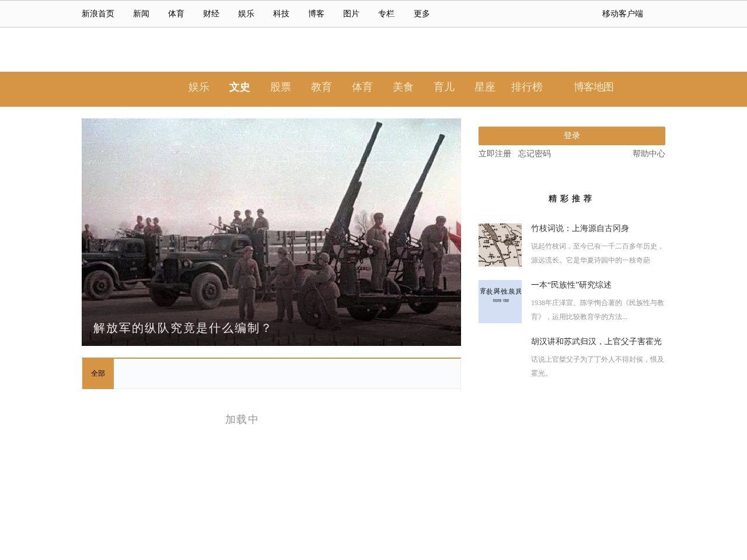Open the 立即注册 registration link
This screenshot has height=560, width=747.
(494, 154)
